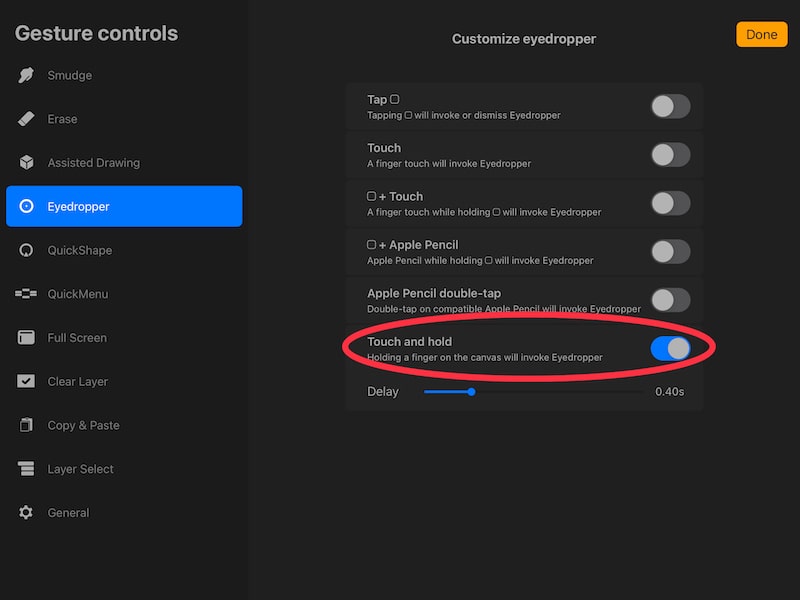This screenshot has width=800, height=600.
Task: Toggle Modifier + Apple Pencil option
Action: 670,252
